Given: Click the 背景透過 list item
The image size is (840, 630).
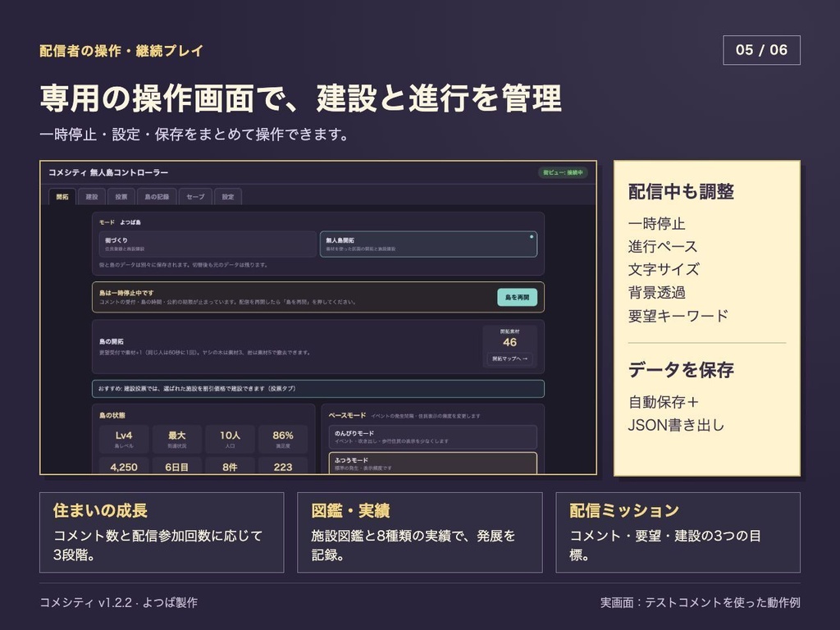Looking at the screenshot, I should pyautogui.click(x=657, y=293).
